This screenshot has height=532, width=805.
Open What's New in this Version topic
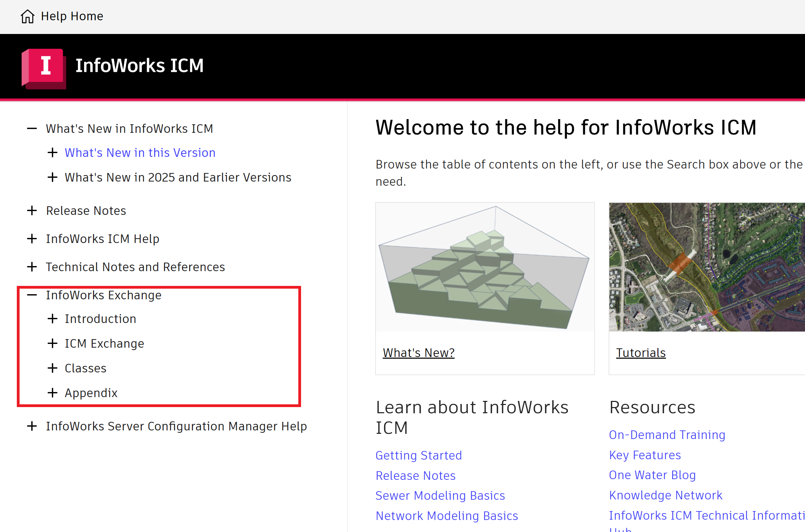click(x=140, y=153)
